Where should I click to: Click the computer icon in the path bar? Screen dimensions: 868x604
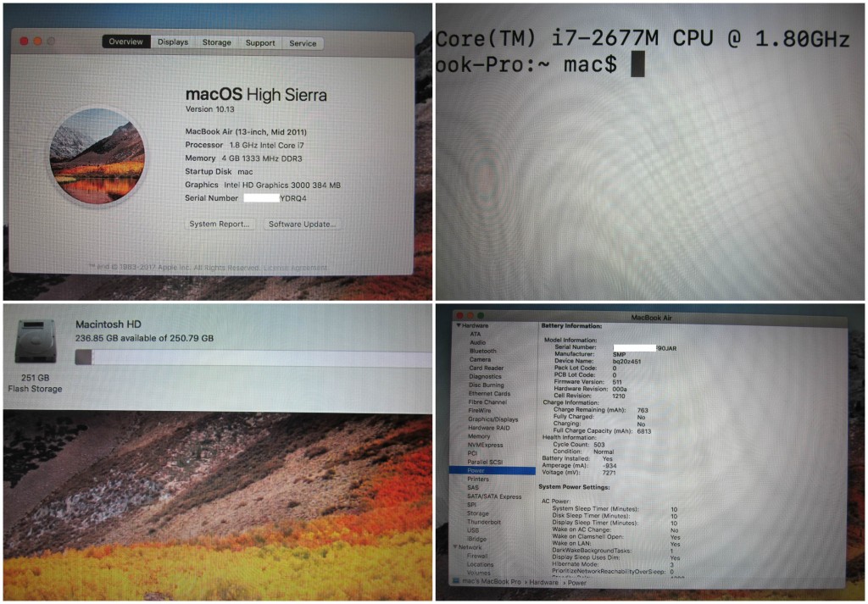(x=456, y=582)
